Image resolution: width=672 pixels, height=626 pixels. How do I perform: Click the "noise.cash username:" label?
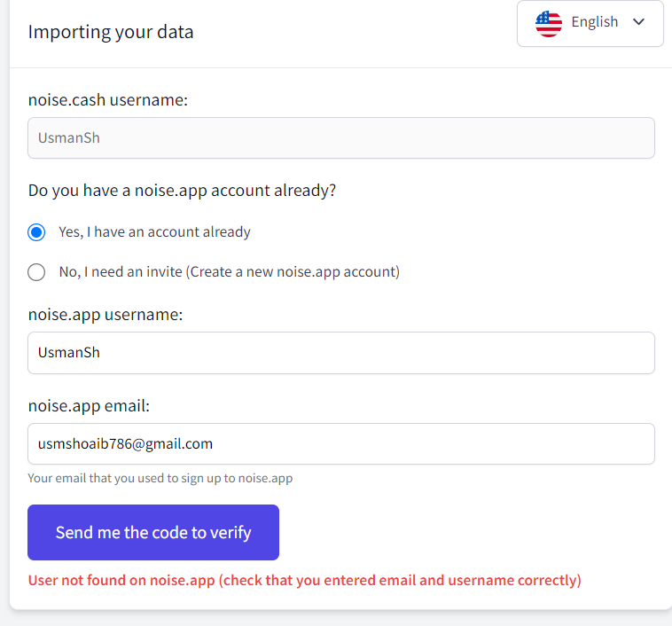(108, 100)
